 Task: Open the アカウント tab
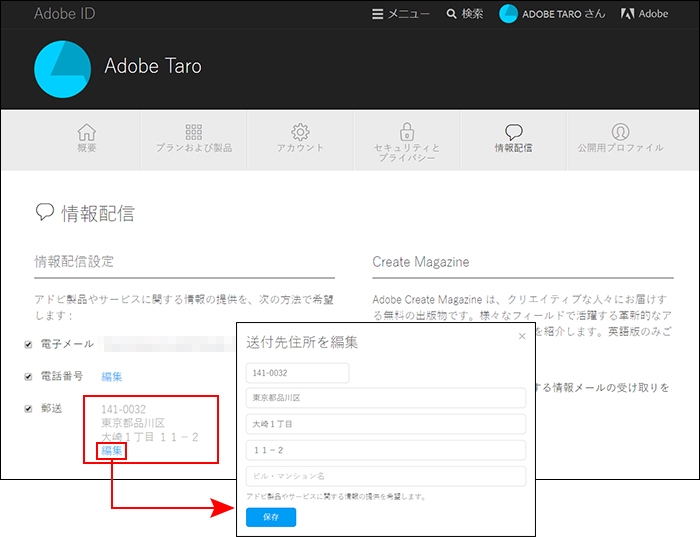click(300, 139)
